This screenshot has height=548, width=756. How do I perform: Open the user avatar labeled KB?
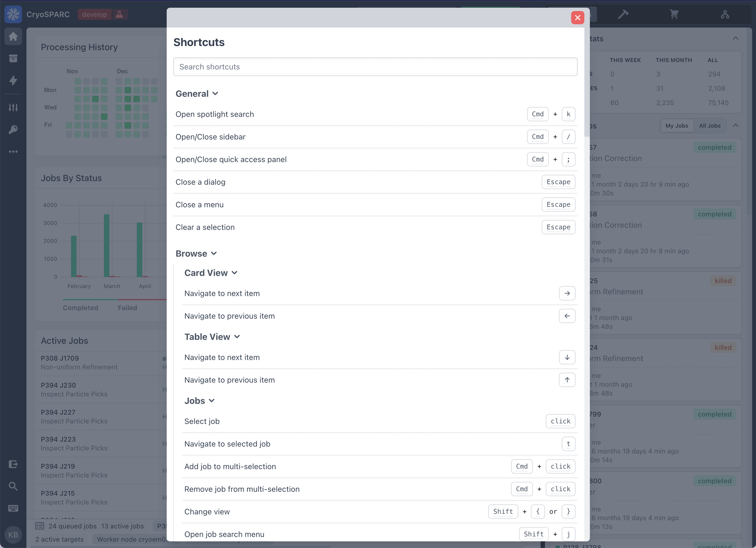(x=13, y=534)
